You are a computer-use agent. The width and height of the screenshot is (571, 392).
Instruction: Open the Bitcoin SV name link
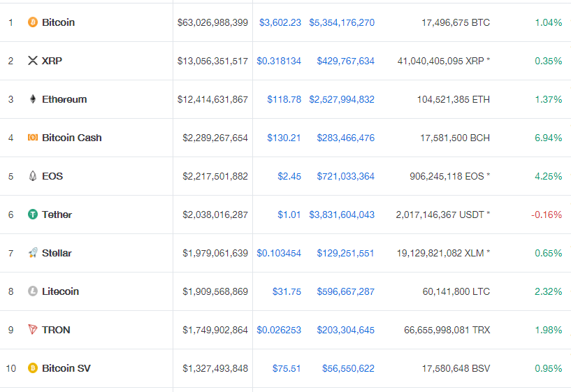click(66, 368)
